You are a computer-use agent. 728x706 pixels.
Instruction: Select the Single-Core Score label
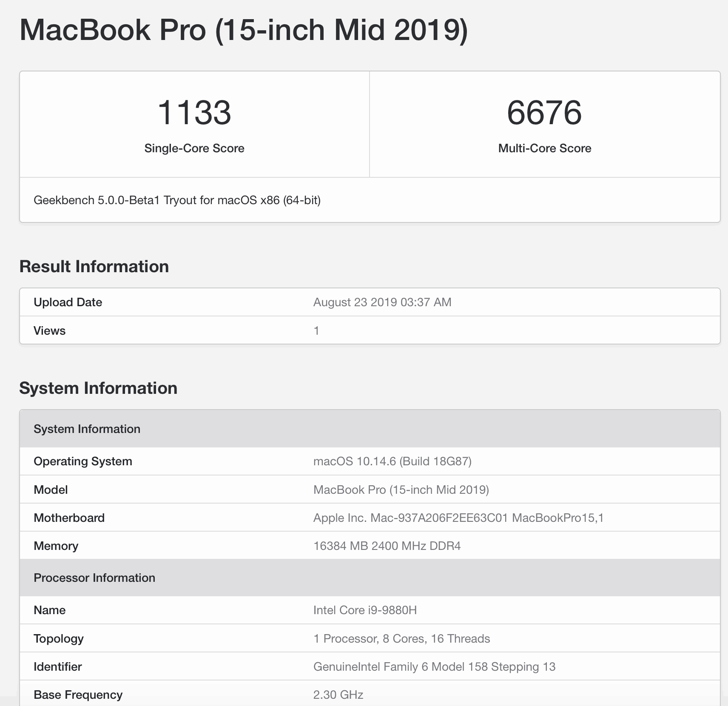click(194, 148)
